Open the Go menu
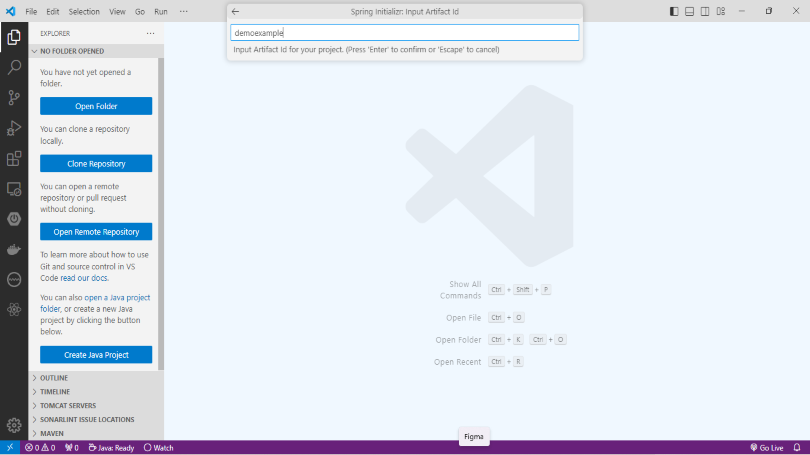This screenshot has height=455, width=810. pos(140,11)
